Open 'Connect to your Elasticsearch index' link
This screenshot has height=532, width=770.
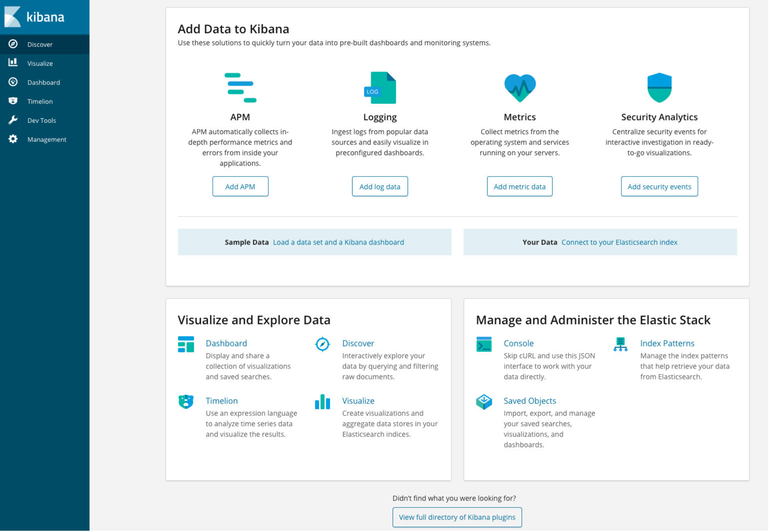point(620,242)
